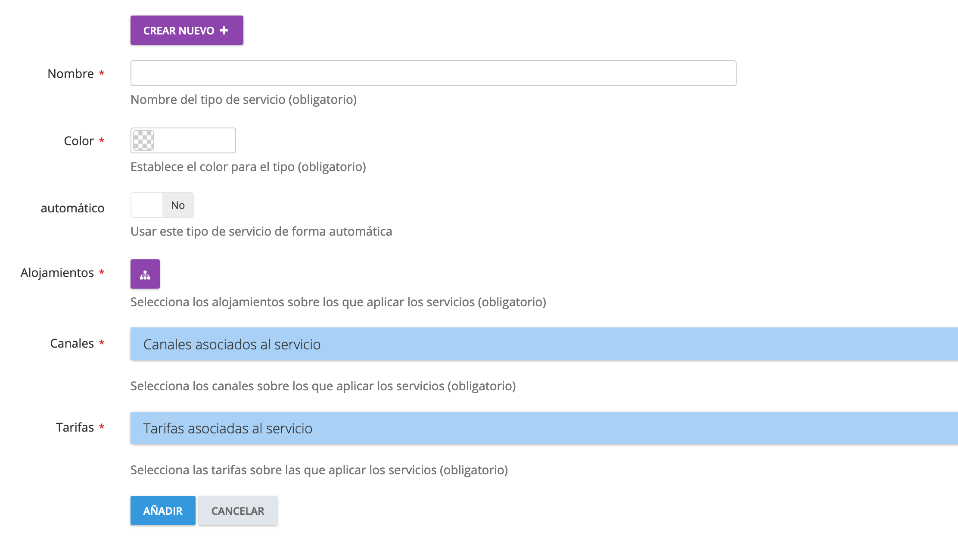
Task: Click the red asterisk beside Alojamientos
Action: pyautogui.click(x=102, y=272)
